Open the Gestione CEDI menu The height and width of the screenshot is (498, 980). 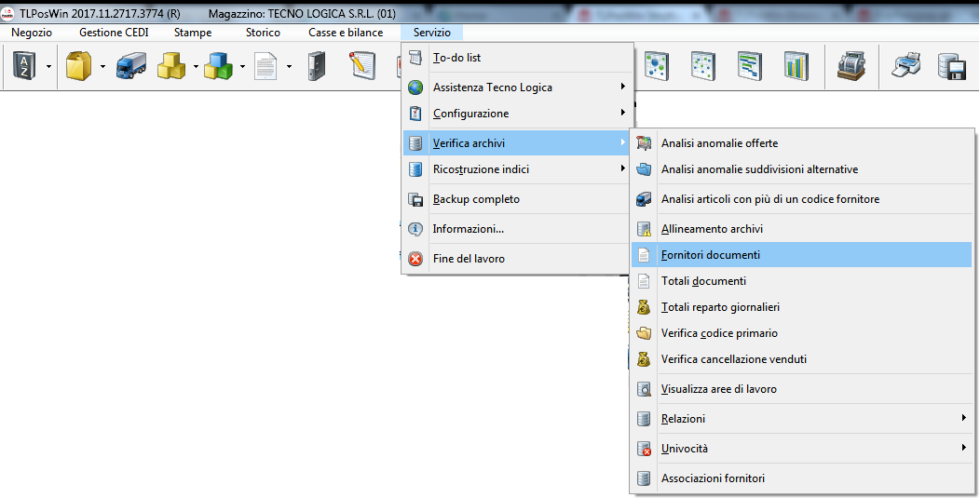coord(114,33)
